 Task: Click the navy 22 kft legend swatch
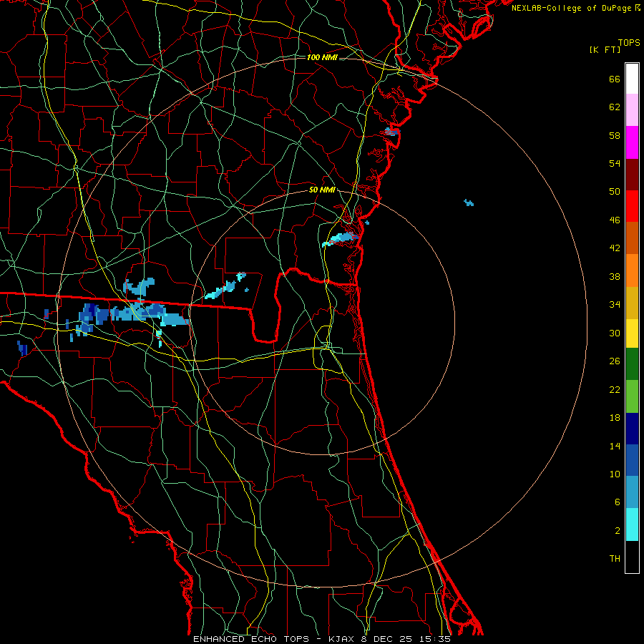tap(632, 429)
